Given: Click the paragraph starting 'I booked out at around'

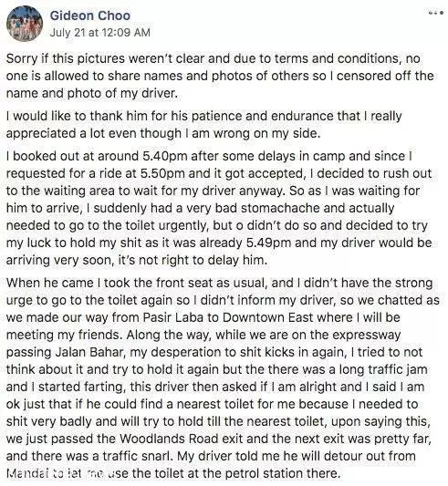Looking at the screenshot, I should [219, 208].
